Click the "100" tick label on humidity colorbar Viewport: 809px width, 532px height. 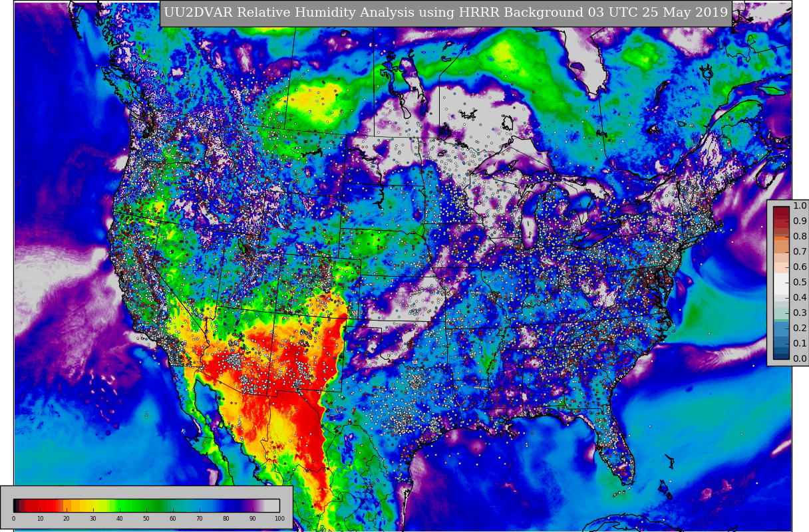[x=279, y=519]
